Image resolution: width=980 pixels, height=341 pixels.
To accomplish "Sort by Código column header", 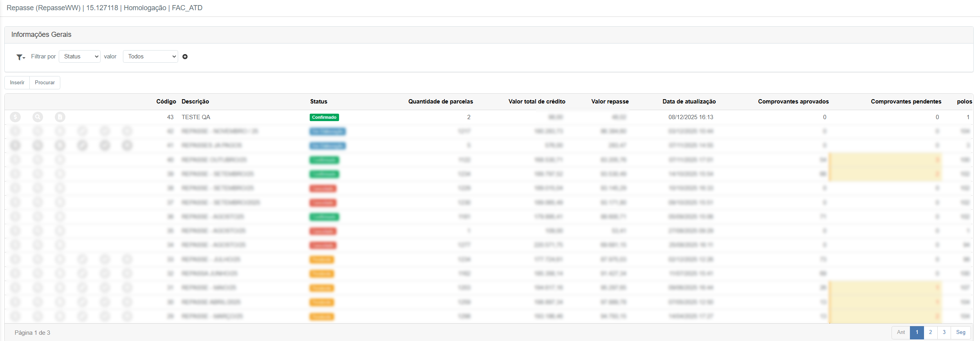I will click(x=166, y=102).
